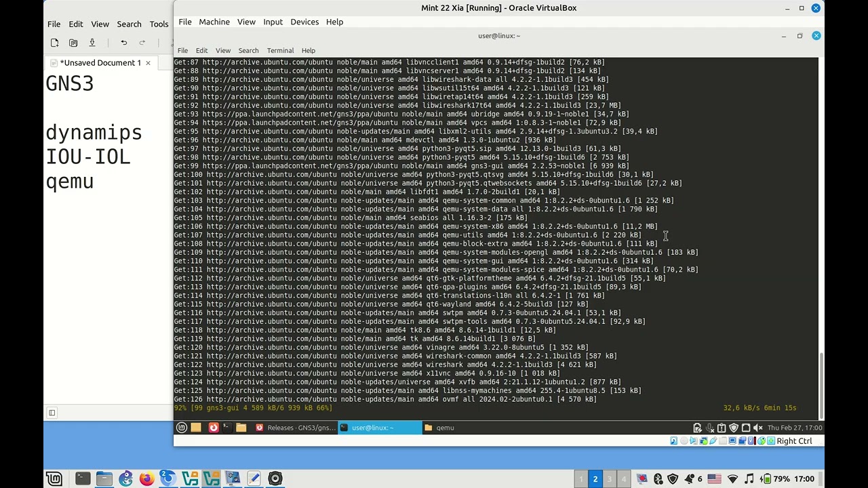Screen dimensions: 868x488
Task: Click the dynamips line in editor
Action: pos(94,133)
